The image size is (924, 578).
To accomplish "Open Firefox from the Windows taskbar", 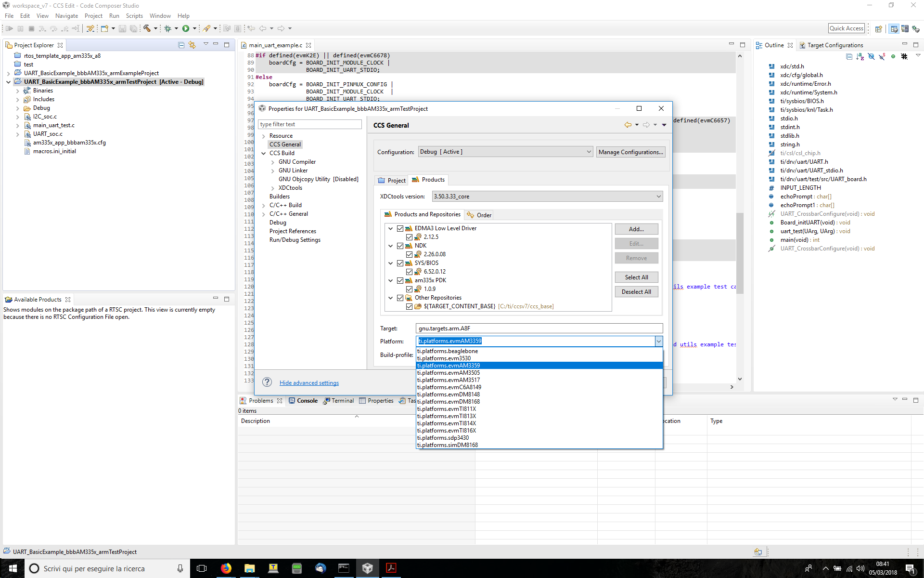I will click(x=226, y=568).
